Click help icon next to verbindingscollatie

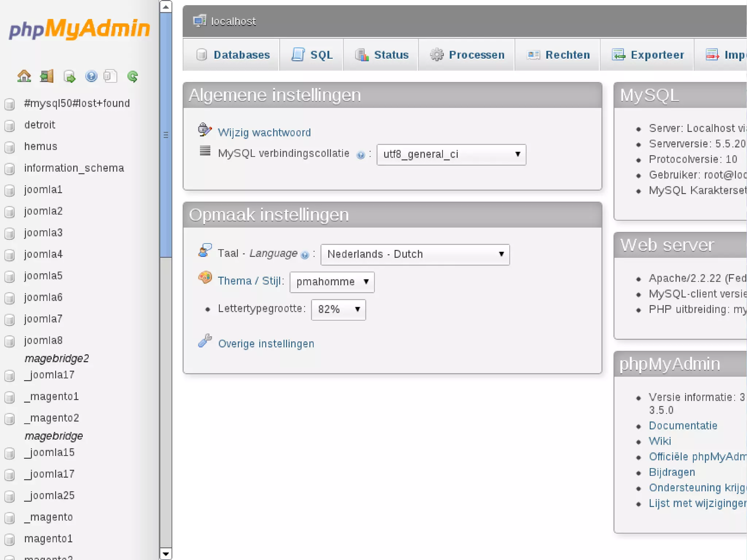(361, 155)
